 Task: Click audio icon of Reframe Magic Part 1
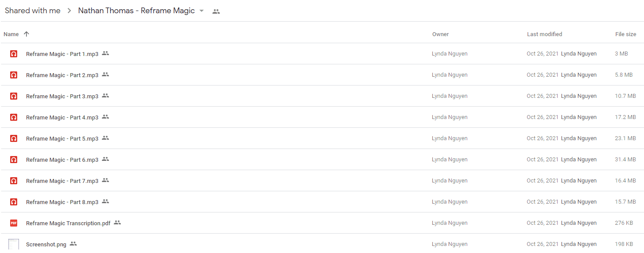(x=14, y=54)
